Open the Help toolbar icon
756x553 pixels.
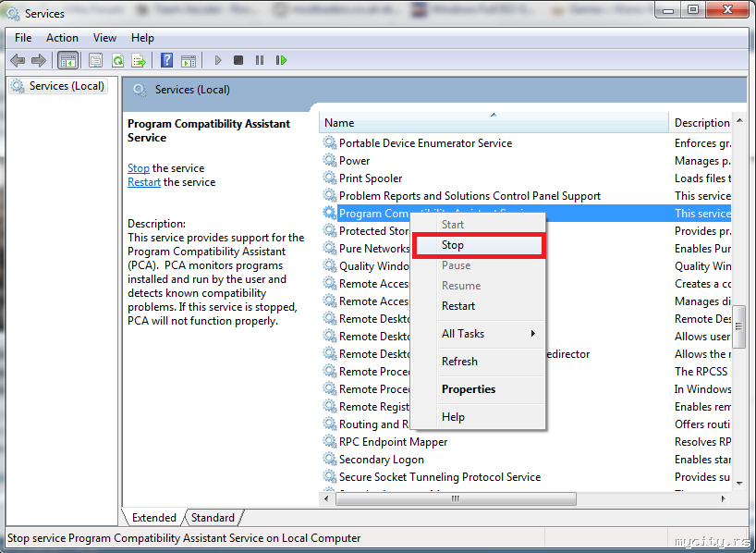(x=167, y=60)
